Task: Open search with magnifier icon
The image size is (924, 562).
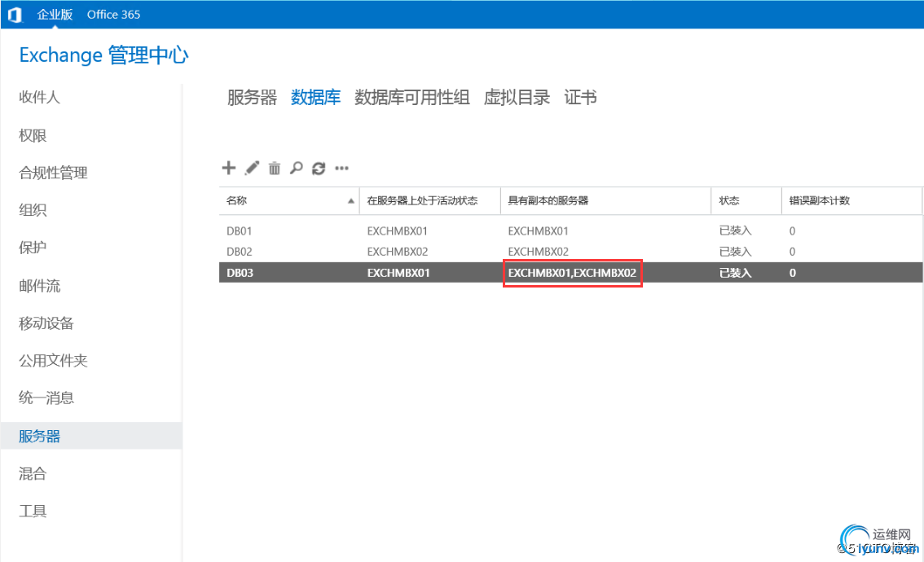Action: pos(297,168)
